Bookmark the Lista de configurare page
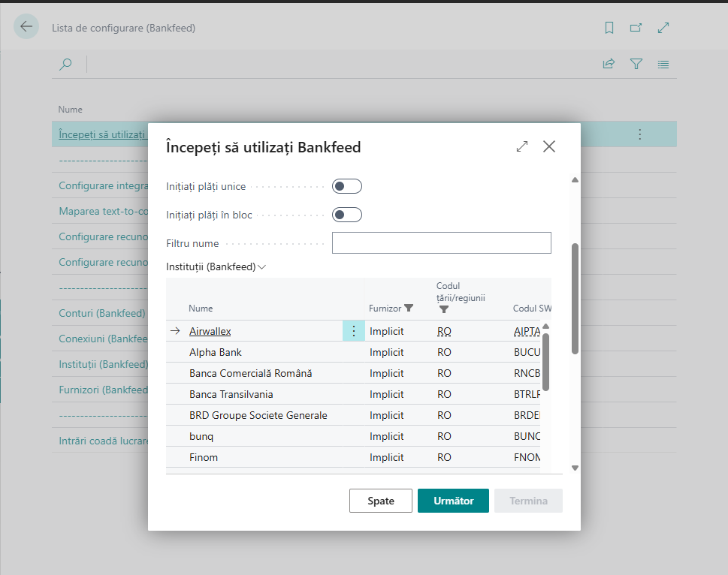The height and width of the screenshot is (575, 728). [609, 28]
